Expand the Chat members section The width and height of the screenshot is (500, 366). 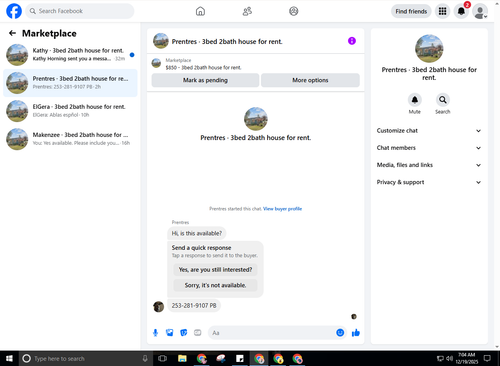(x=429, y=148)
